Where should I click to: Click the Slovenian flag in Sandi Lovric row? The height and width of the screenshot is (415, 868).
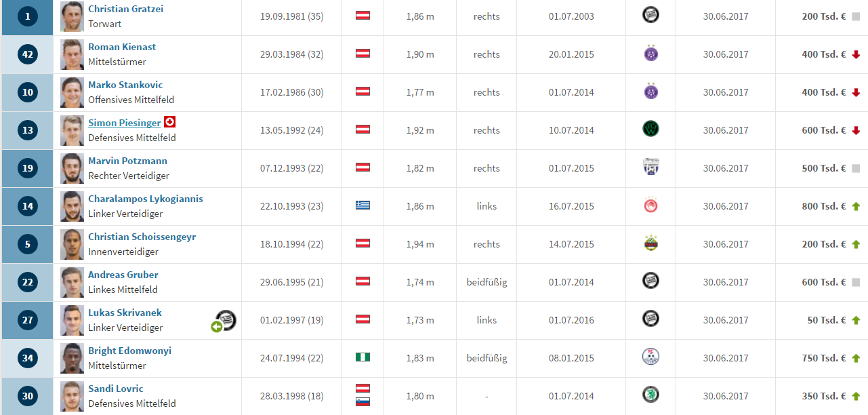click(363, 402)
